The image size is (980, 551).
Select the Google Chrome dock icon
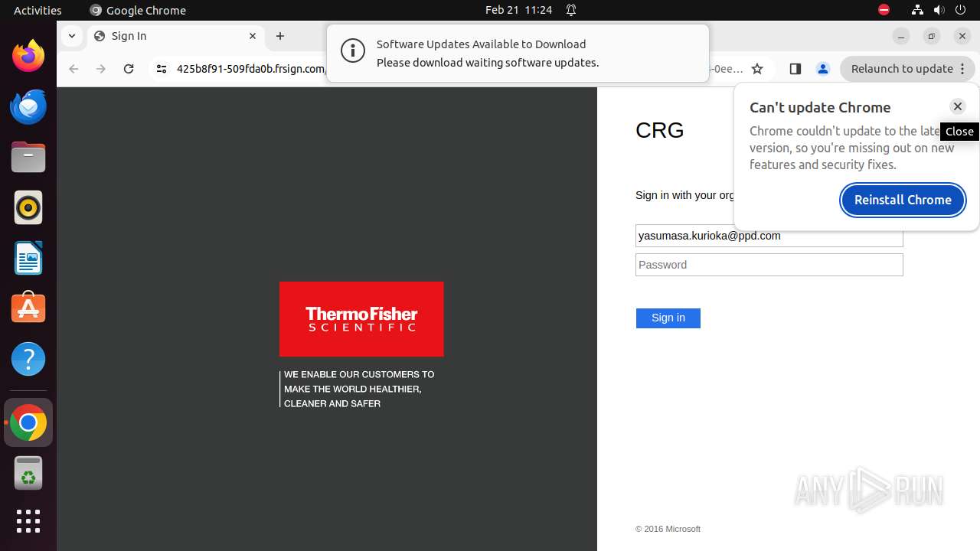coord(28,422)
